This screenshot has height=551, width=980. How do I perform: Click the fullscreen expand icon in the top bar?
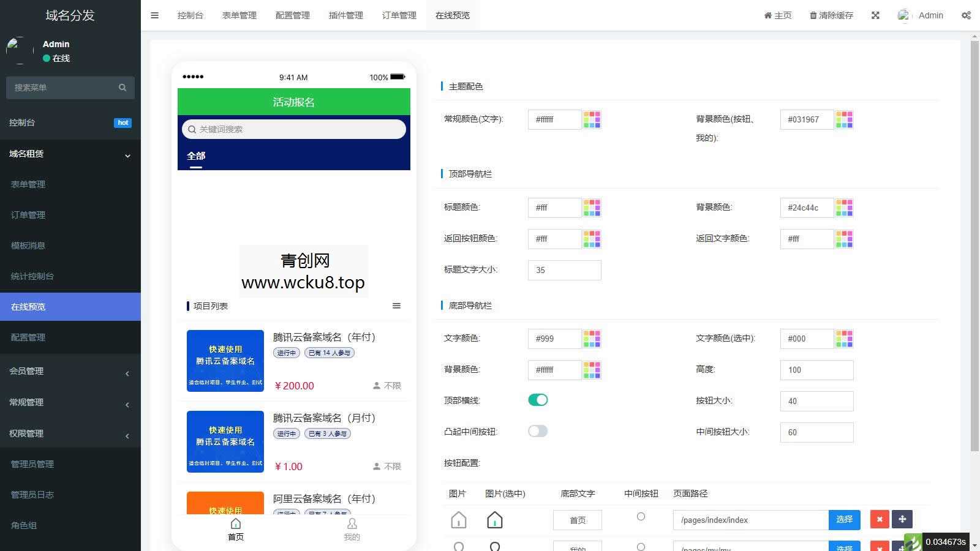click(x=875, y=15)
